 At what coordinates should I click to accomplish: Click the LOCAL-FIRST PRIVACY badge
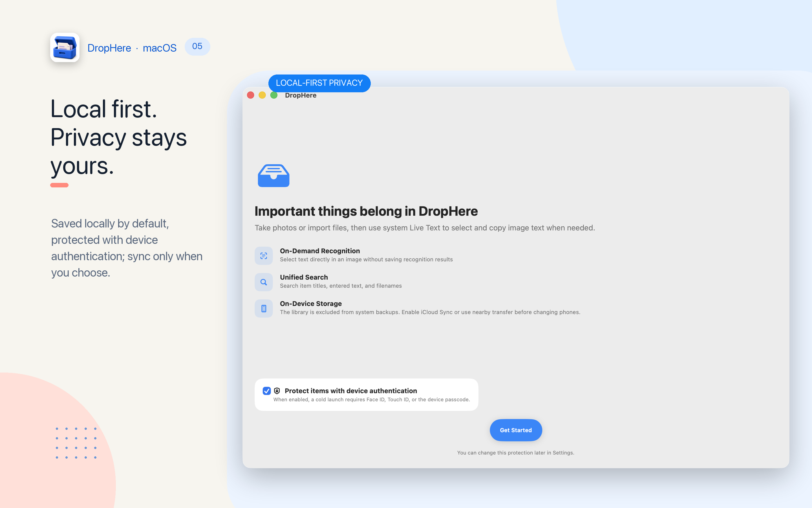click(x=319, y=83)
